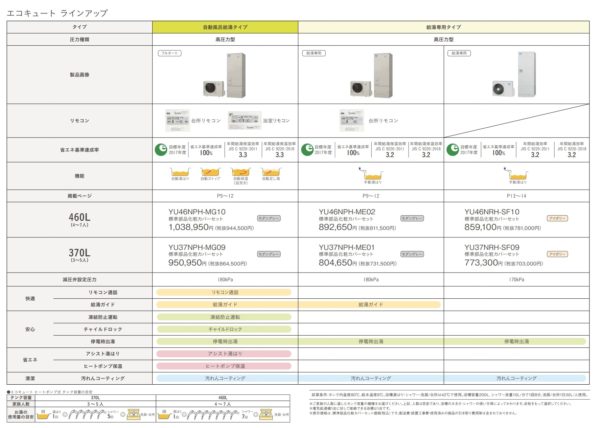The image size is (600, 428).
Task: Click the model number YU37NPH-ME01
Action: point(347,247)
